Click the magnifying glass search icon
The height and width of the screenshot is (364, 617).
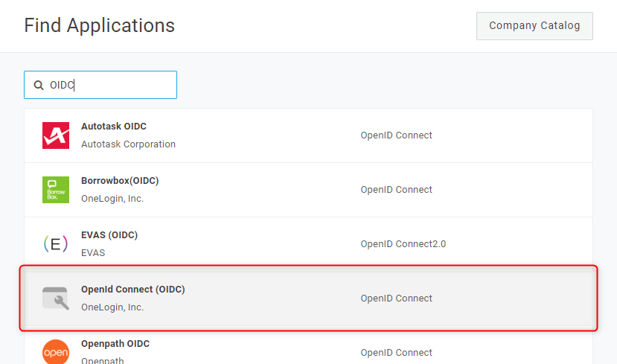click(39, 86)
